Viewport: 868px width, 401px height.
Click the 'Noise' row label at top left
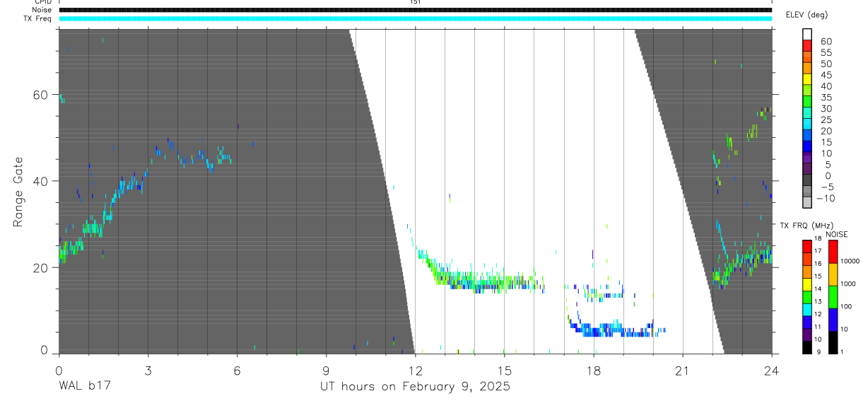point(42,10)
